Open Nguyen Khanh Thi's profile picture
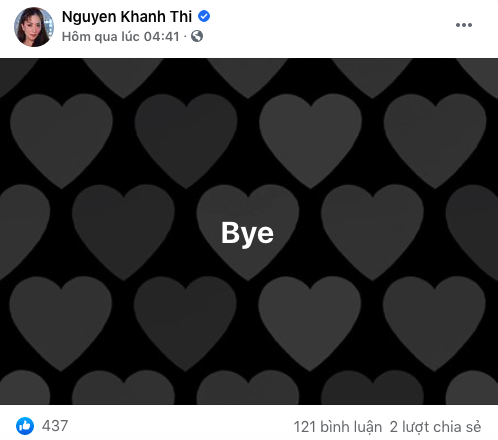Viewport: 498px width, 440px height. point(33,27)
